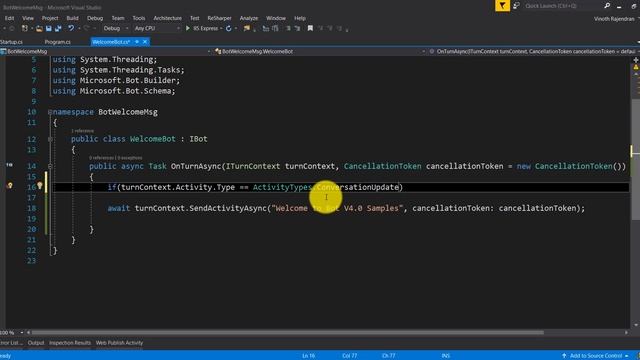Collapse the OnTurnAsync method block

pyautogui.click(x=50, y=166)
